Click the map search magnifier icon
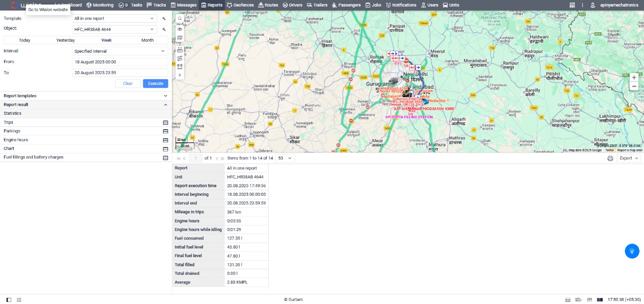This screenshot has height=304, width=644. [180, 18]
